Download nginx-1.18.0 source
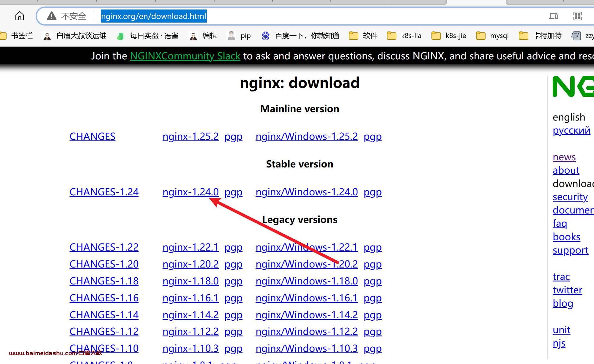594x364 pixels. [x=190, y=281]
